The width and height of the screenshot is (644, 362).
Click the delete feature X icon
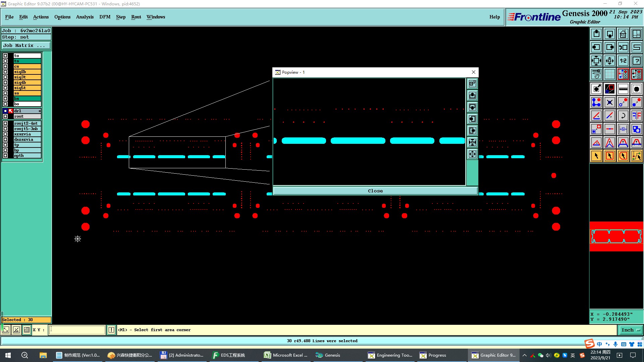pos(609,102)
